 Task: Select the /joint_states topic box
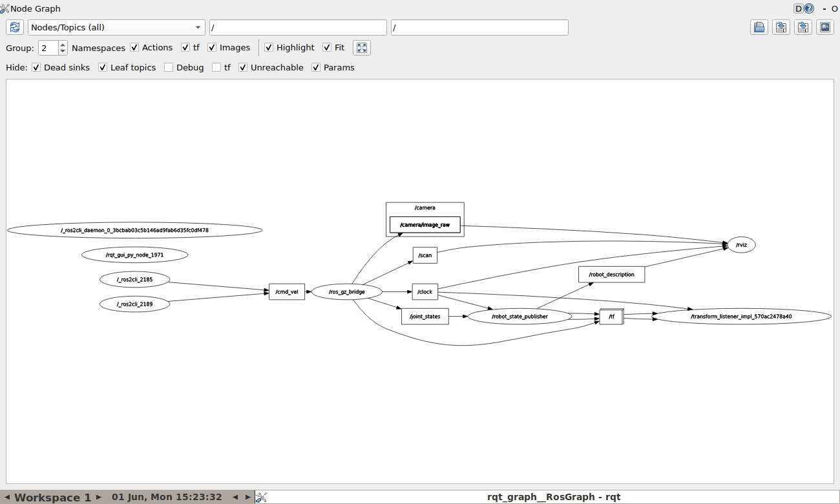coord(425,317)
